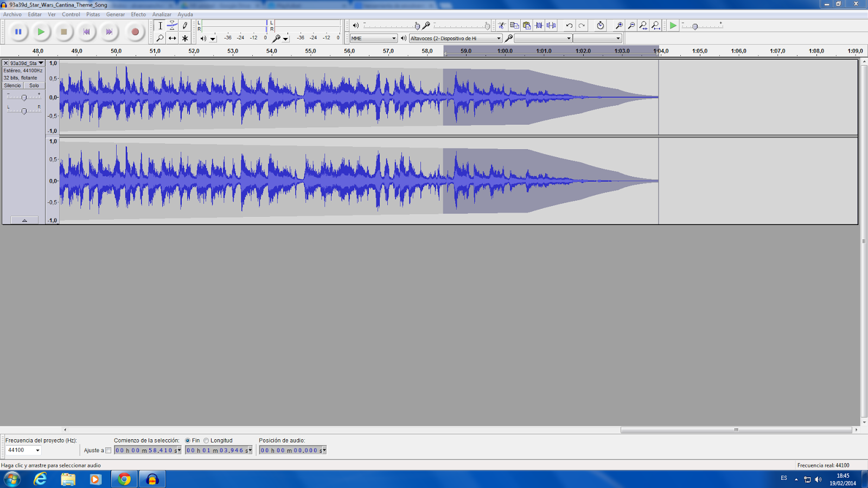Select the Envelope tool
The image size is (868, 488).
pyautogui.click(x=172, y=25)
